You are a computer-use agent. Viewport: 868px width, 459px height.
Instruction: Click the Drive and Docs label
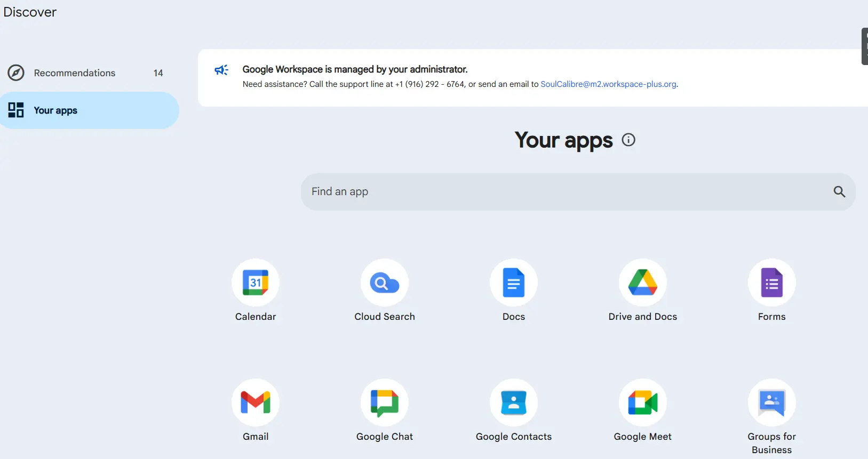pyautogui.click(x=643, y=317)
